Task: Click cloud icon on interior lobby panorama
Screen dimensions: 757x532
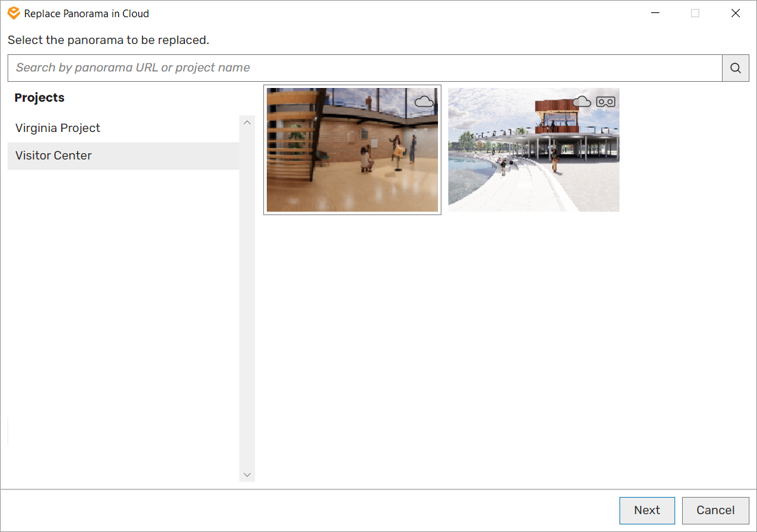Action: [x=424, y=101]
